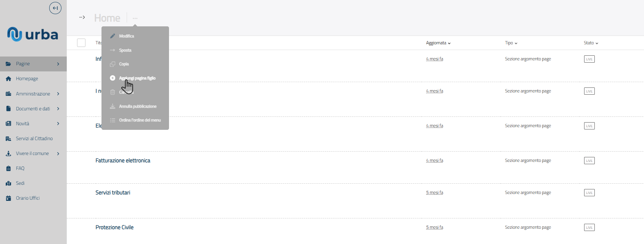
Task: Click the FAQ clipboard icon
Action: click(x=8, y=168)
